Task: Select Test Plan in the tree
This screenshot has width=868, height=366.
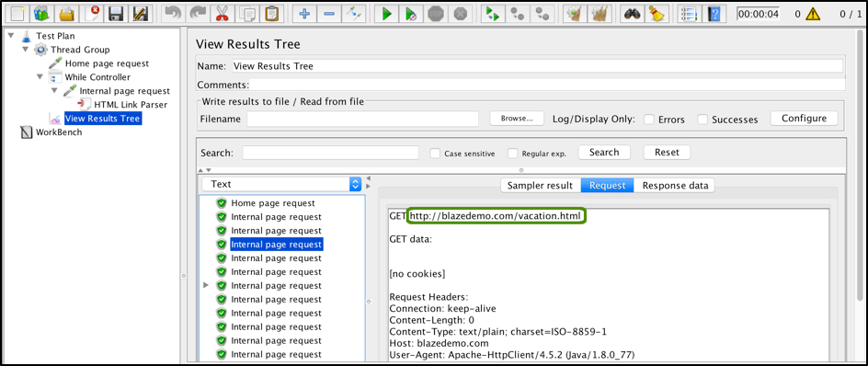Action: (x=55, y=36)
